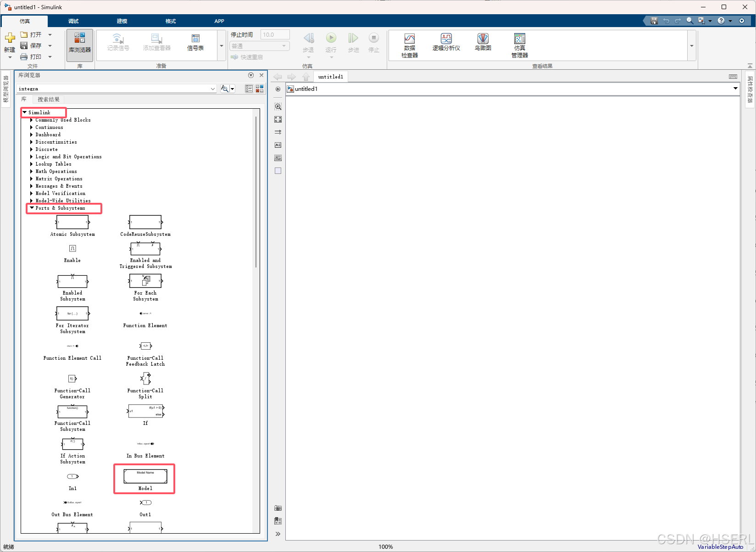The width and height of the screenshot is (756, 552).
Task: Click the 100% zoom status text
Action: 386,547
